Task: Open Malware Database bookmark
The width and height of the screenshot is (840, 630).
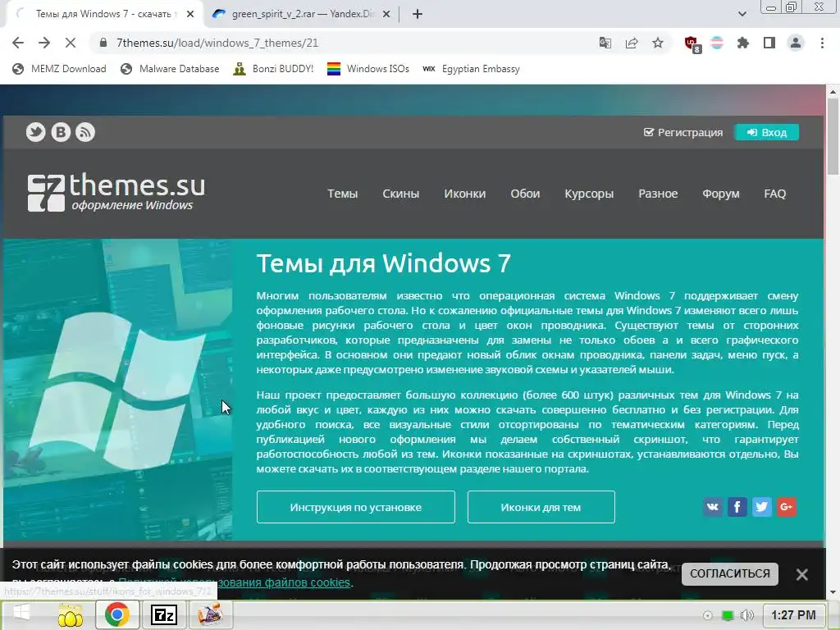Action: click(x=171, y=69)
